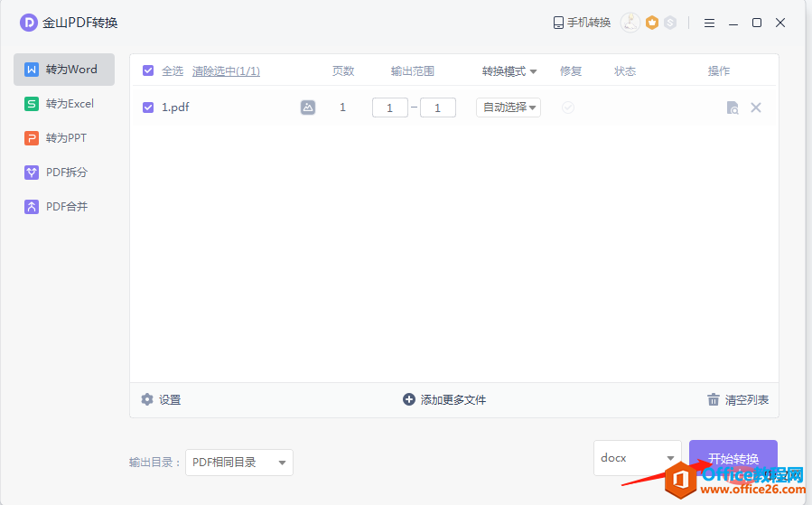Open 手机转换 mobile conversion
Screen dimensions: 812x505
pos(582,23)
